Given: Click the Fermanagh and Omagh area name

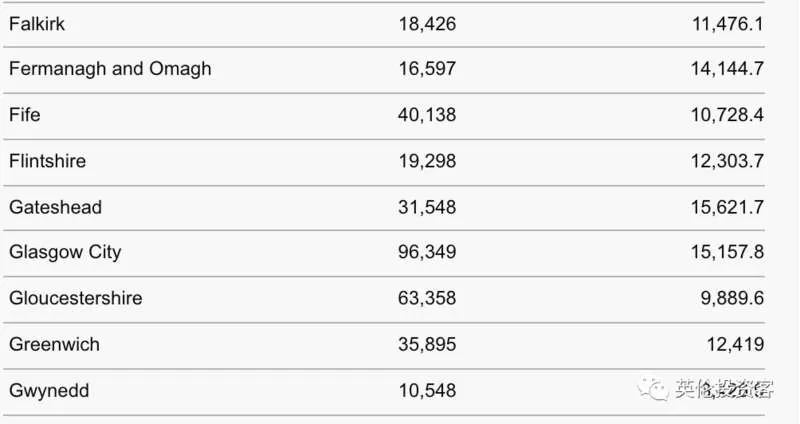Looking at the screenshot, I should coord(110,69).
